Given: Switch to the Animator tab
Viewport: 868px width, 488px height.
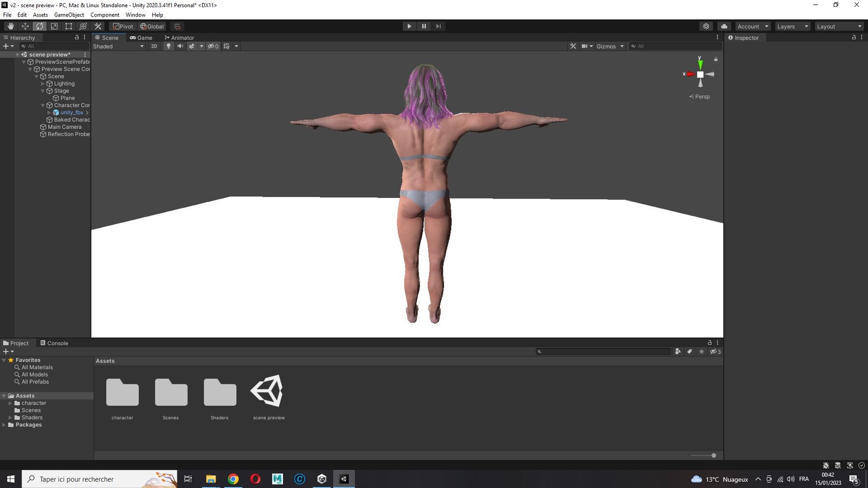Looking at the screenshot, I should pos(179,38).
